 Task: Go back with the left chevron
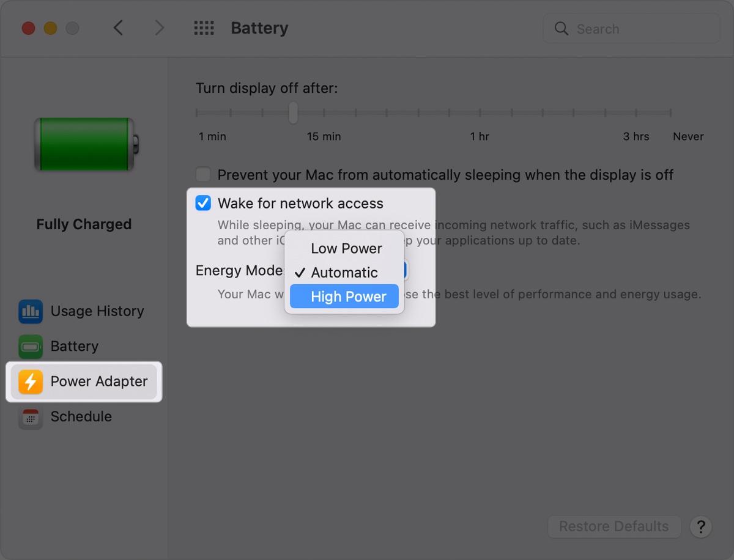click(119, 28)
